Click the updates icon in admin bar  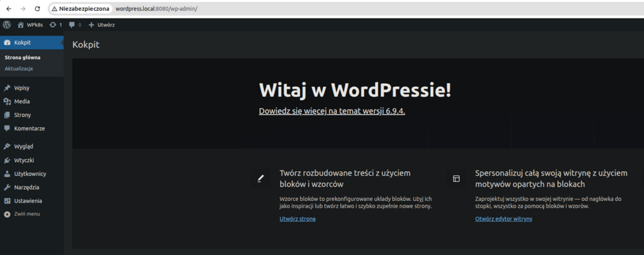point(53,25)
